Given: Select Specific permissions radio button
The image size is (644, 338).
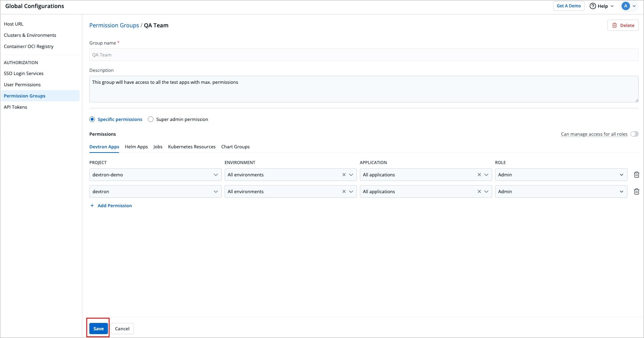Looking at the screenshot, I should tap(92, 119).
